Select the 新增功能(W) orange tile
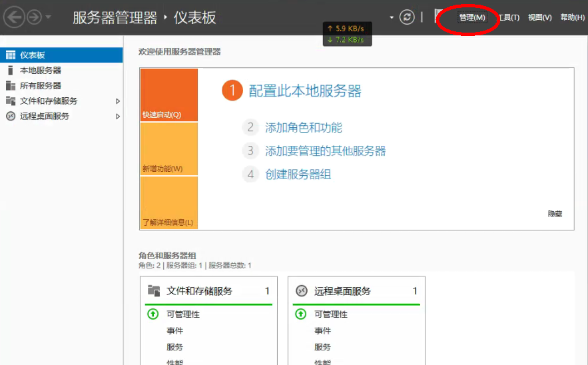This screenshot has width=588, height=365. tap(168, 149)
